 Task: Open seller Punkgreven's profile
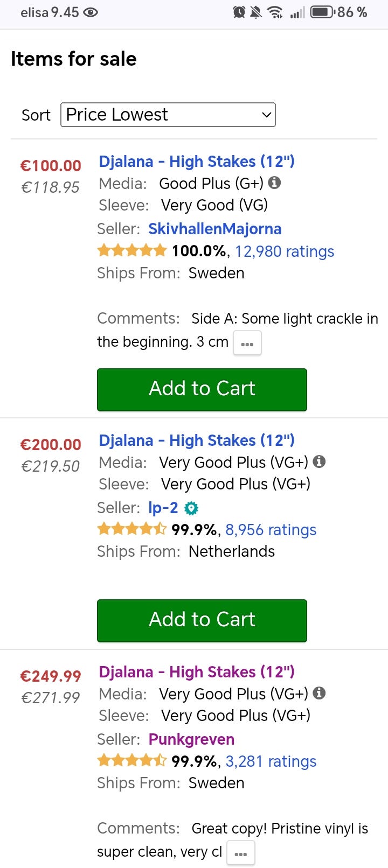tap(191, 739)
